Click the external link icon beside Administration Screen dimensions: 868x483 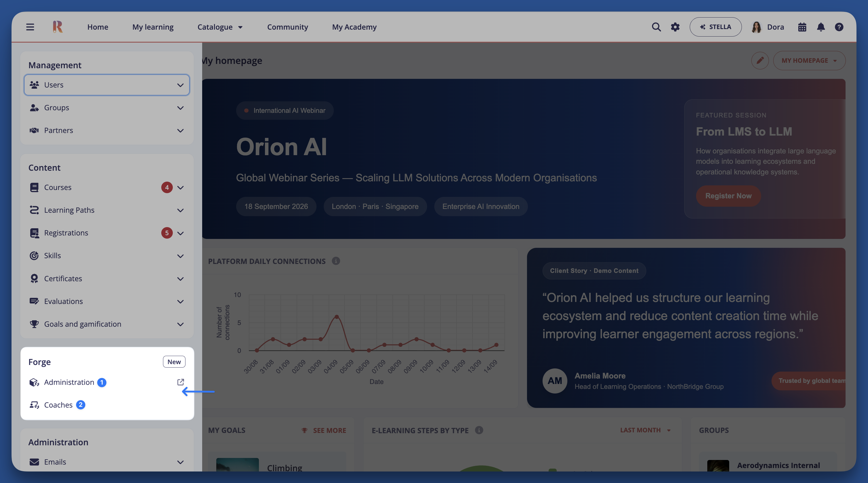181,382
